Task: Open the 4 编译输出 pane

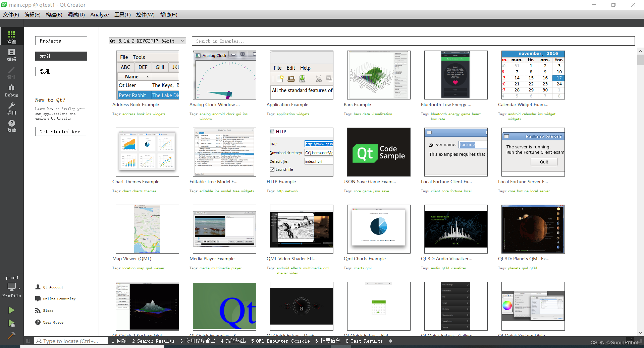Action: (x=233, y=341)
